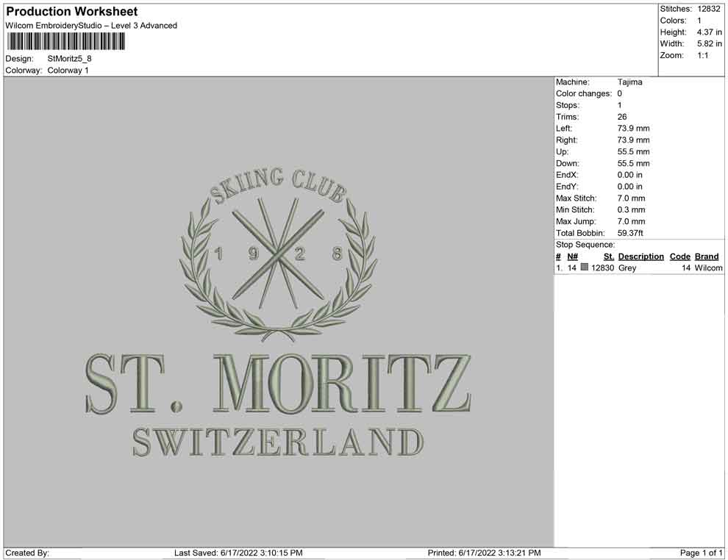Click the Max Stitch value 7.0 mm
This screenshot has height=560, width=728.
[631, 198]
